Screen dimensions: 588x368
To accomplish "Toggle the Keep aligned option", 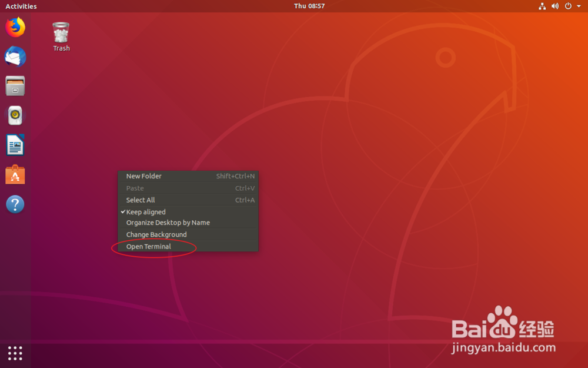I will (x=146, y=211).
